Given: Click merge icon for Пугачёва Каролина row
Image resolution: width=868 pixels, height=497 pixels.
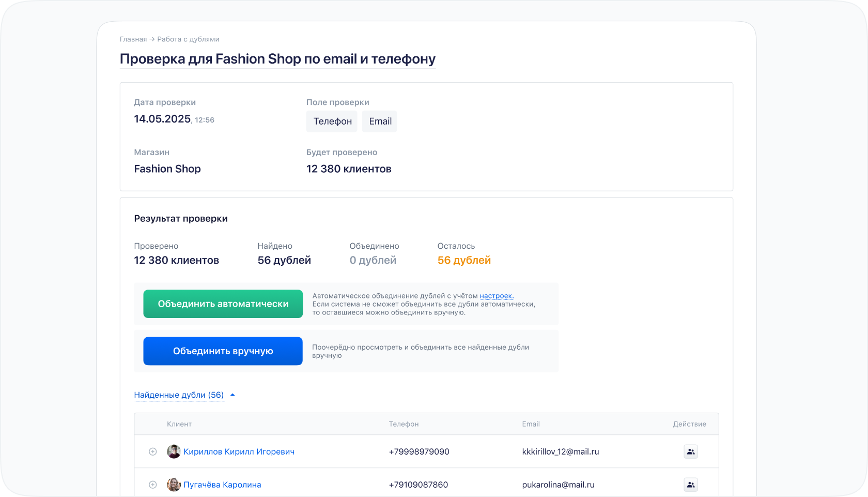Looking at the screenshot, I should coord(691,485).
